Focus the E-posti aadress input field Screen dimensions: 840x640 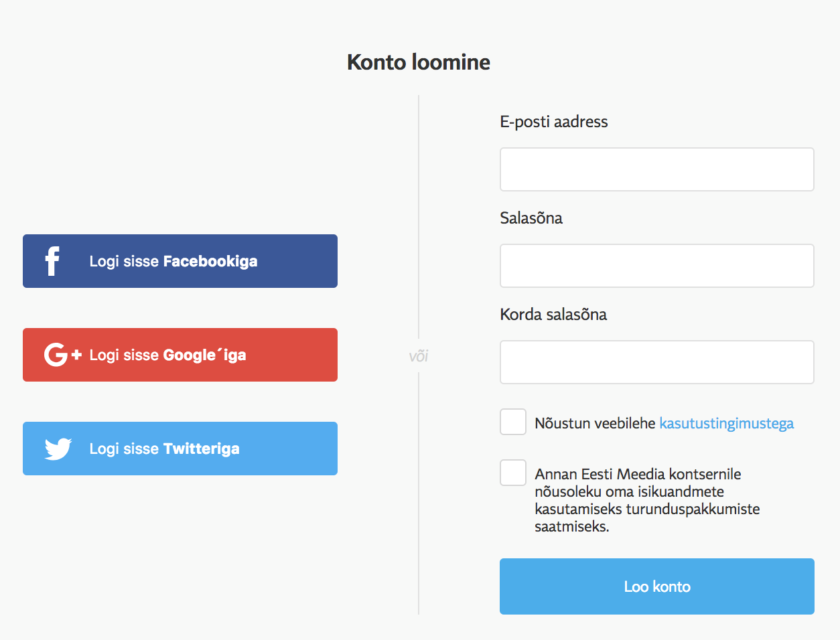(657, 169)
